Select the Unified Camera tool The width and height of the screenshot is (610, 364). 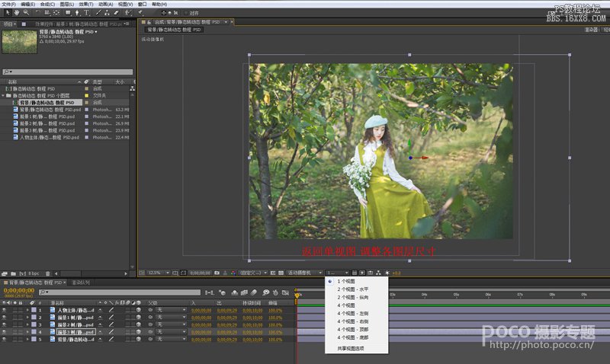[x=47, y=13]
